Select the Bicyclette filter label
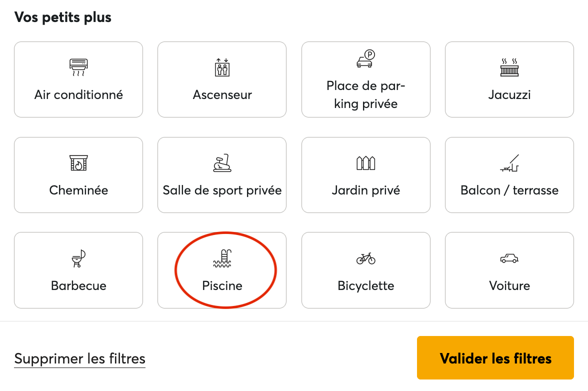 (x=365, y=285)
